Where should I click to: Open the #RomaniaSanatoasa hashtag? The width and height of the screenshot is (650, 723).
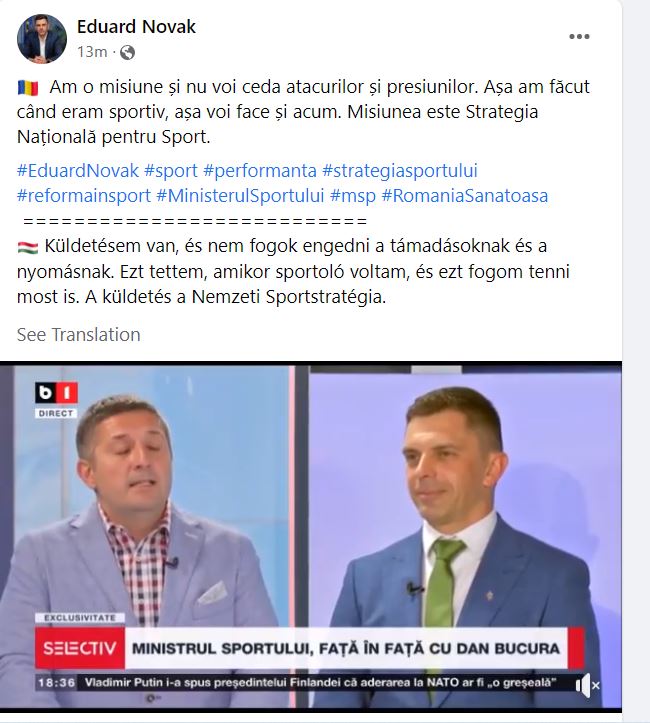click(x=465, y=196)
